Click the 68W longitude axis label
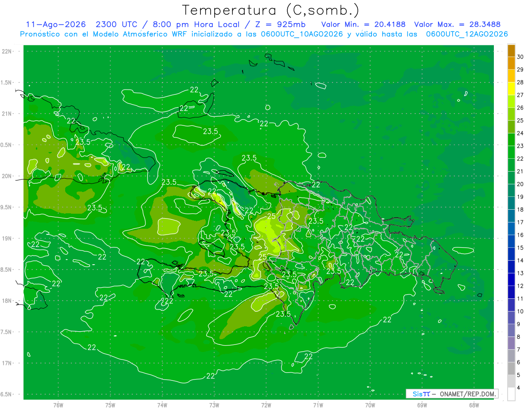The image size is (532, 411). 474,405
